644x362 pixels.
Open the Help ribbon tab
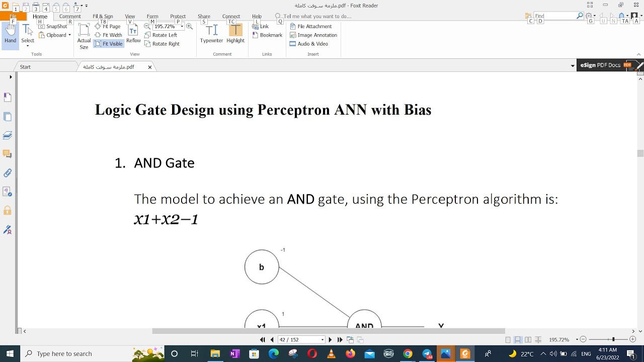click(257, 17)
